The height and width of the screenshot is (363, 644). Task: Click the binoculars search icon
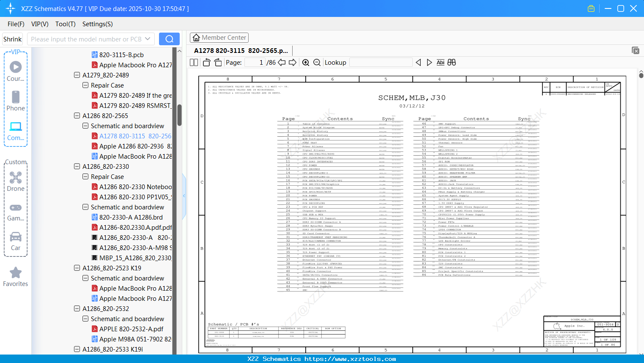tap(452, 63)
